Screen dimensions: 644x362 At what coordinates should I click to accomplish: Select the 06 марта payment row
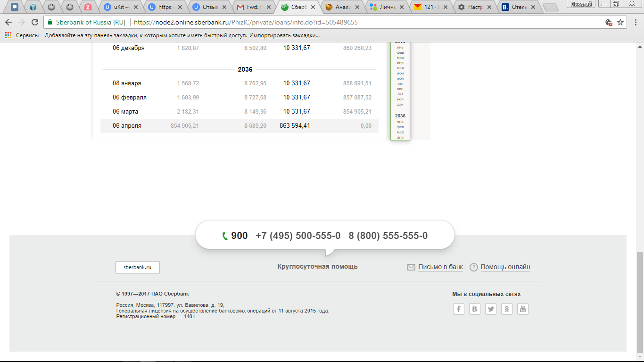pos(239,112)
